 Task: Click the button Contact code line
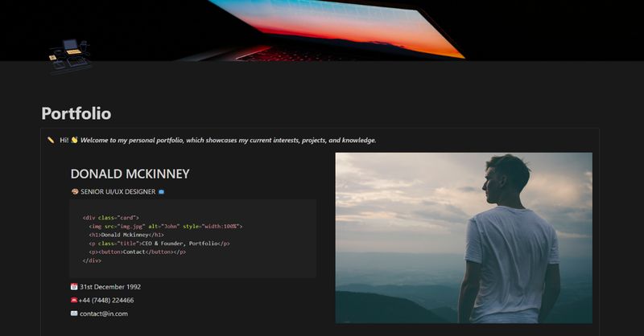(138, 252)
